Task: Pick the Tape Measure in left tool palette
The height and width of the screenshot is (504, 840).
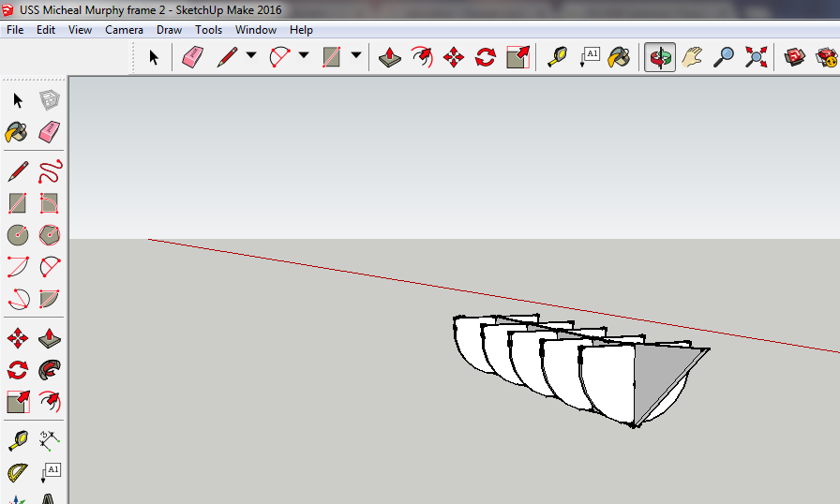Action: (x=18, y=441)
